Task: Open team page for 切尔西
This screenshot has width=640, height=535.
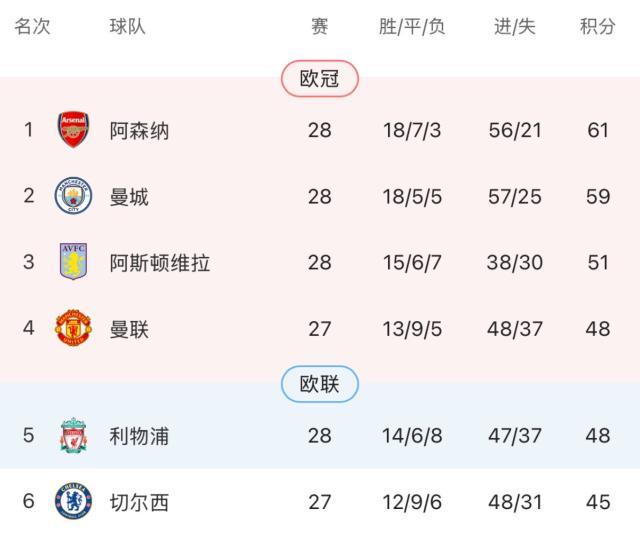Action: [139, 502]
